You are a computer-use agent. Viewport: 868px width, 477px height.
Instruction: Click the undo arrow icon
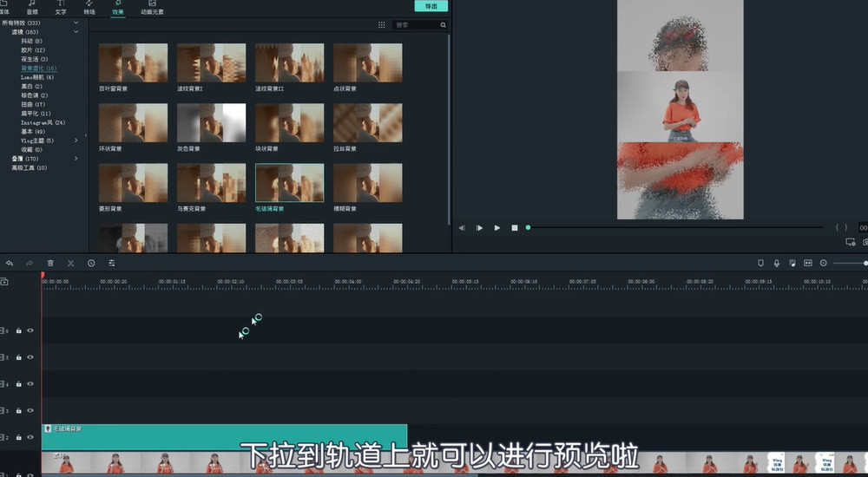[10, 263]
